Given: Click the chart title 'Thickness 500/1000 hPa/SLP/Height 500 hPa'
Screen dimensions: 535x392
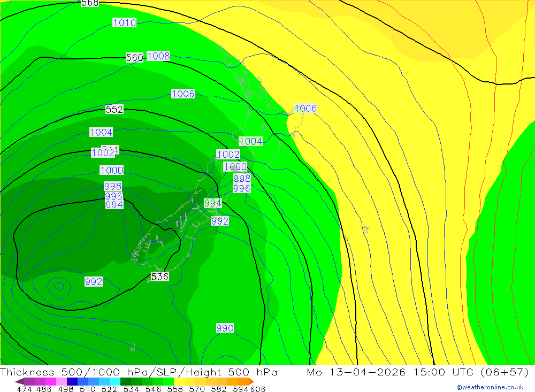Looking at the screenshot, I should pos(139,372).
